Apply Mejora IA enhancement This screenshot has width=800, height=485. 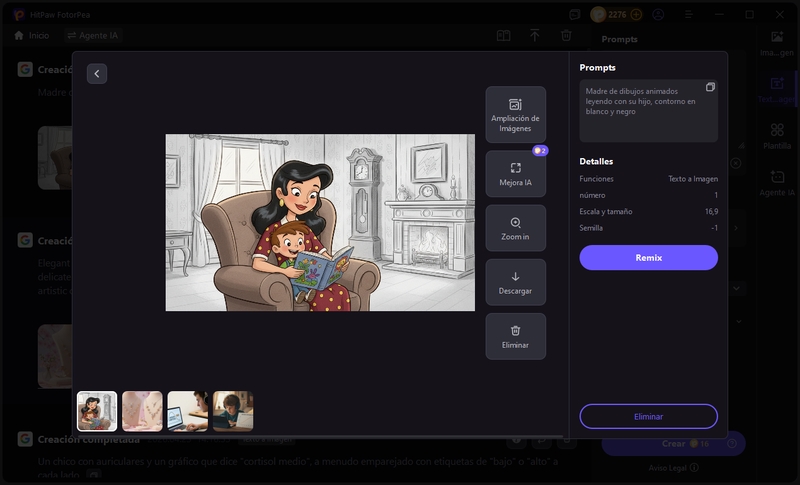point(515,174)
